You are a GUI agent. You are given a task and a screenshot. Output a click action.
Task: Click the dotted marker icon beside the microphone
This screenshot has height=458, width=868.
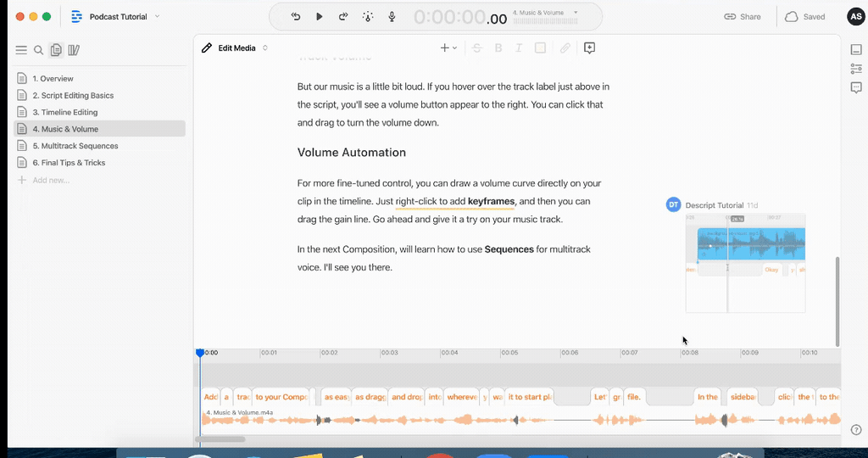[368, 17]
